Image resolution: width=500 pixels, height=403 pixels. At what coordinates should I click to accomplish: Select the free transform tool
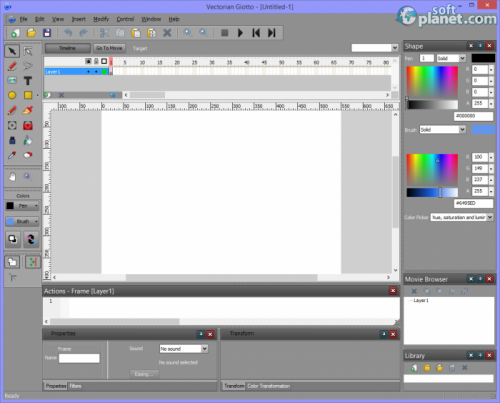coord(12,125)
